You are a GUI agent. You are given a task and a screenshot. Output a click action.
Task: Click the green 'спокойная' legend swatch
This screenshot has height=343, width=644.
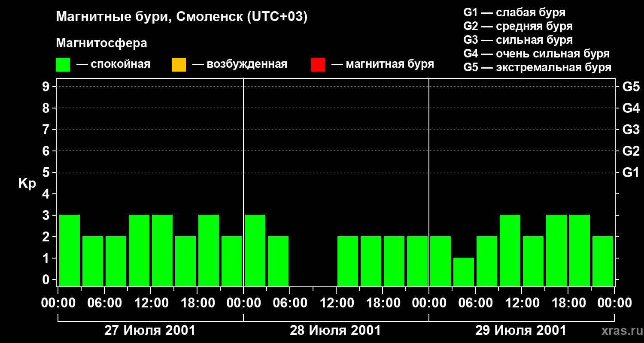point(63,65)
